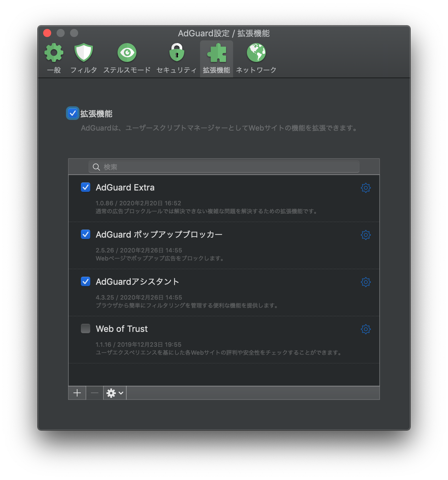Open the 一般 general settings gear icon

[x=54, y=53]
